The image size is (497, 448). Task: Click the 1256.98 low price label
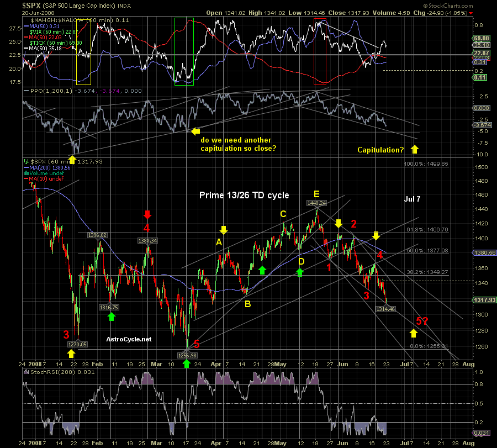tap(187, 355)
